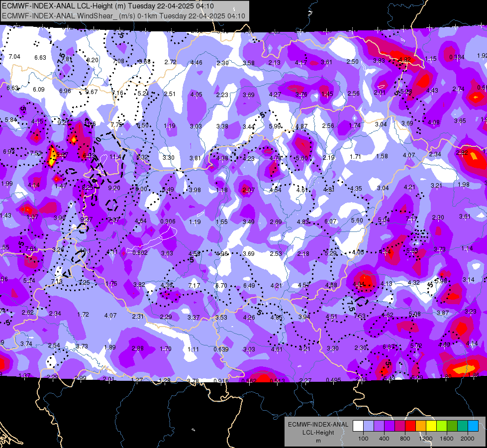Click the lime-green legend swatch
This screenshot has height=448, width=487.
point(442,426)
